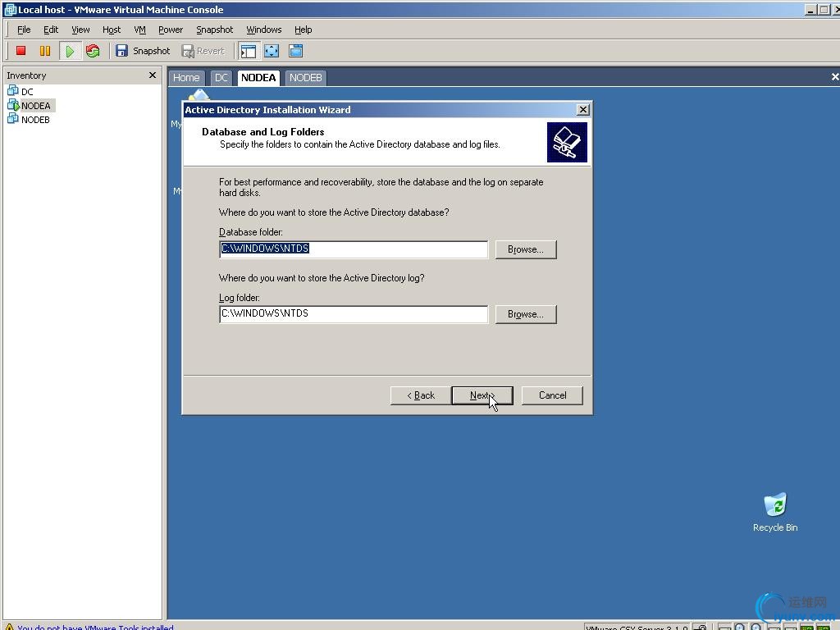840x630 pixels.
Task: Click the greyed-out Revert toolbar button
Action: pos(203,51)
